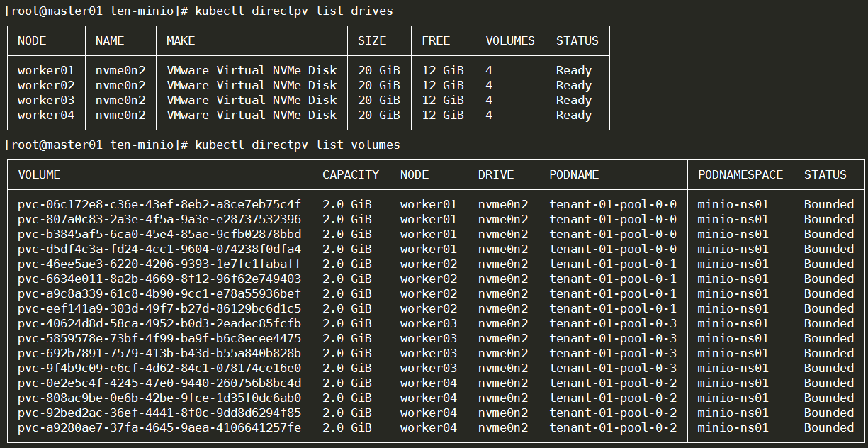Click volume name pvc-46ee5ae3-6220-4206-9393-1e7fc1fabaff
868x448 pixels.
pyautogui.click(x=159, y=264)
